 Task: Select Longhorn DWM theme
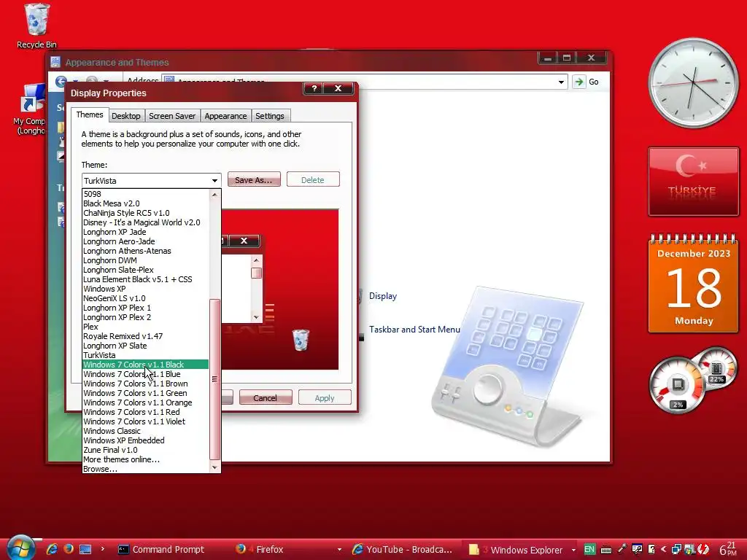145,260
